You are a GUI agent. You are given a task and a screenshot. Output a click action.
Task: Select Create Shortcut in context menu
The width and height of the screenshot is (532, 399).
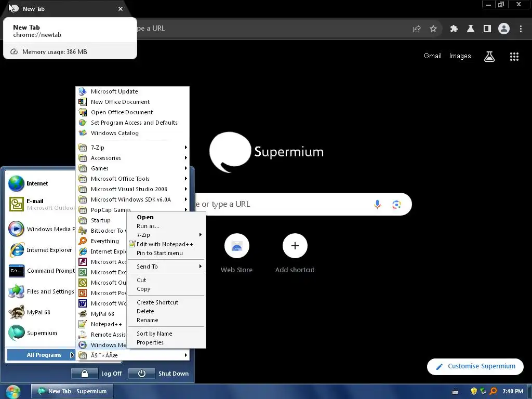pos(166,302)
